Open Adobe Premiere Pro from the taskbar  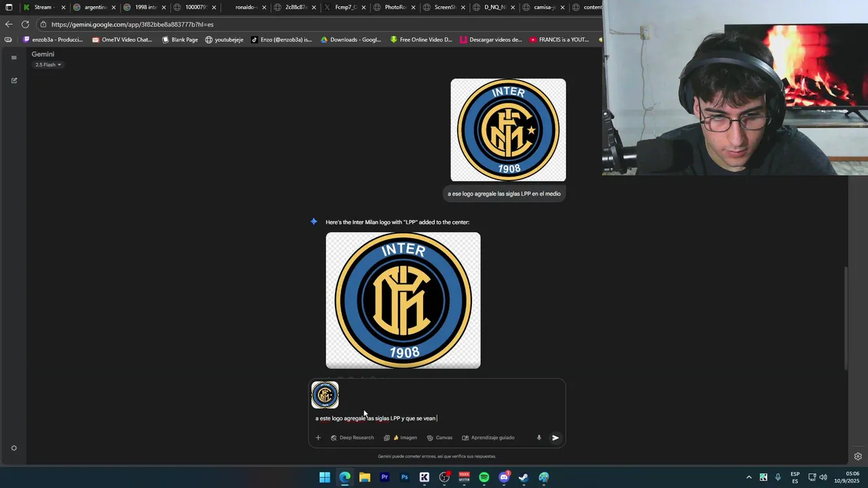384,477
